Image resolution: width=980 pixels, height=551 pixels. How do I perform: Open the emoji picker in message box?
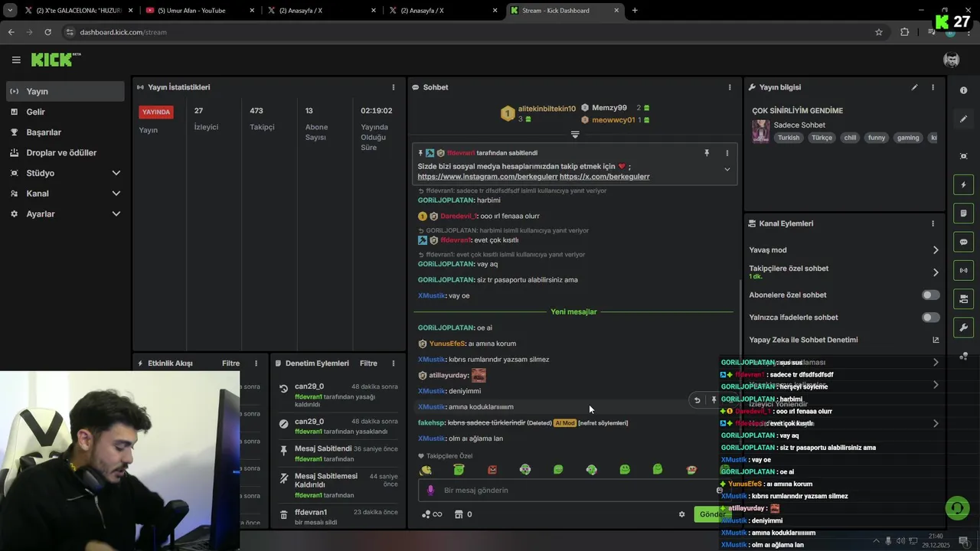pos(720,491)
